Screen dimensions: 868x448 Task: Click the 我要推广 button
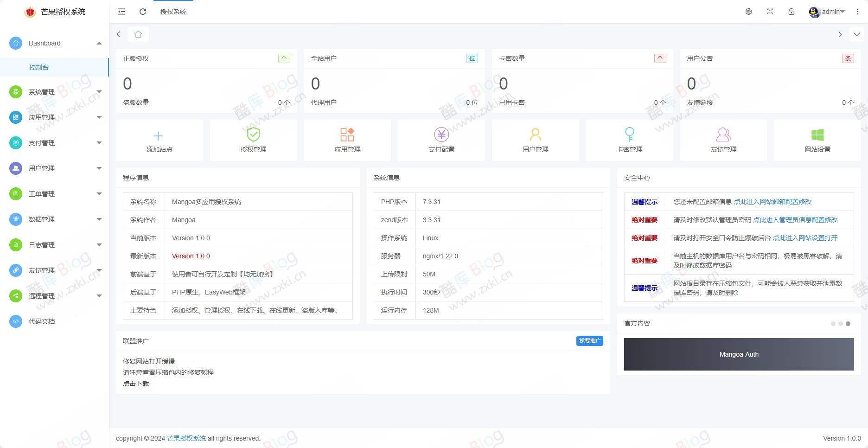click(589, 340)
